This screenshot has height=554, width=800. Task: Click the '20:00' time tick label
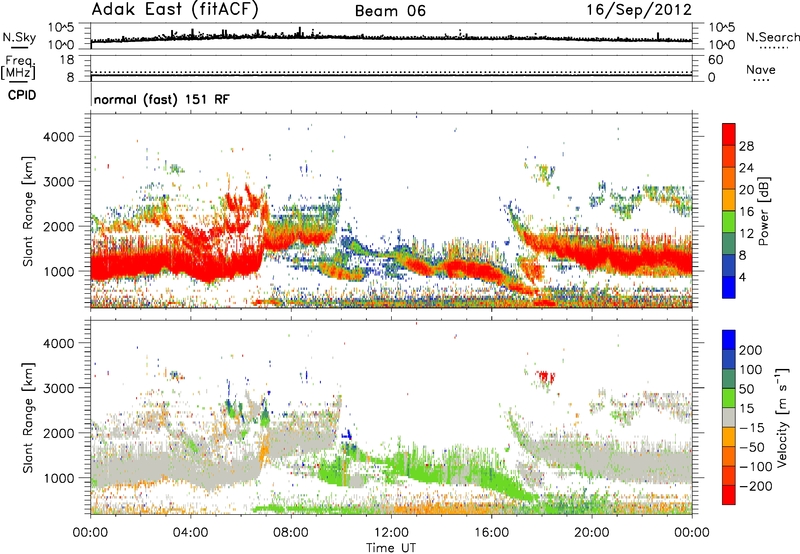[x=591, y=533]
